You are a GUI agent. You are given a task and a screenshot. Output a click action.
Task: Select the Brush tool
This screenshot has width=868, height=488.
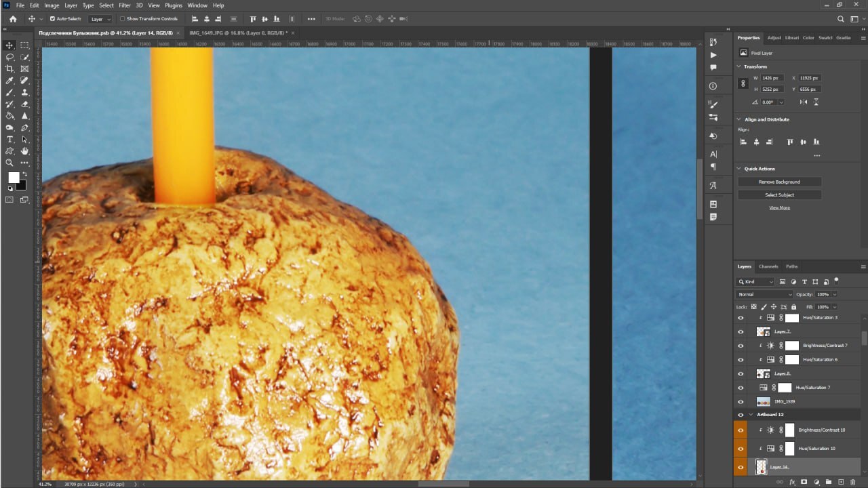click(x=9, y=92)
